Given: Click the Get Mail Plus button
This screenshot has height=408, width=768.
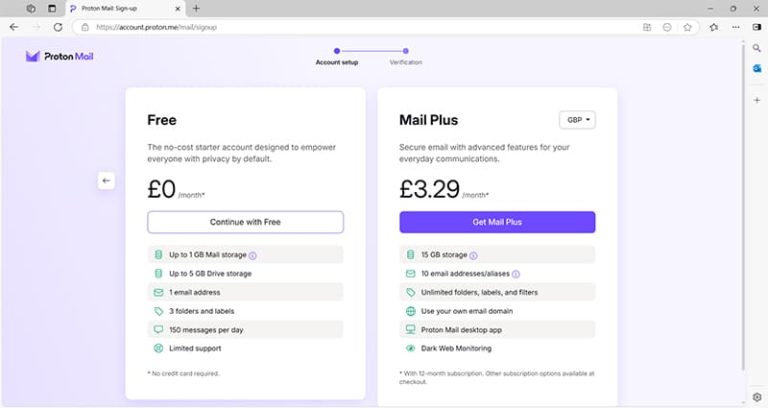Looking at the screenshot, I should (x=497, y=222).
